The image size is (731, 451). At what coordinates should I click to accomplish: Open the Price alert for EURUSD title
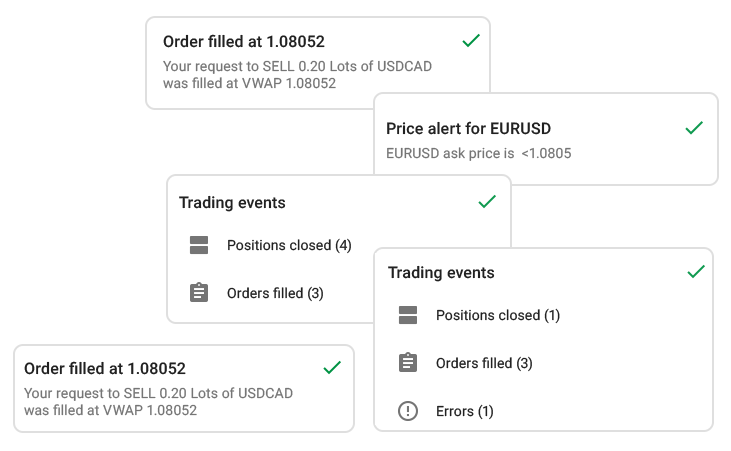(468, 128)
